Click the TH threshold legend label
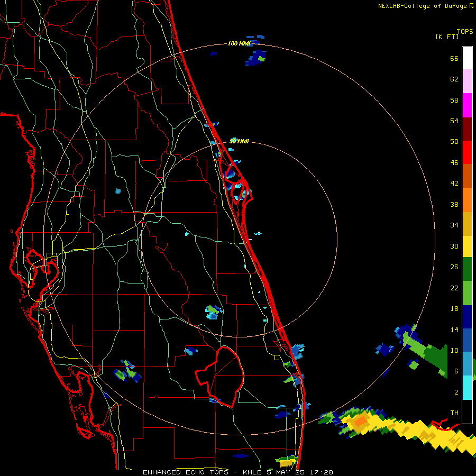This screenshot has width=476, height=476. coord(454,413)
